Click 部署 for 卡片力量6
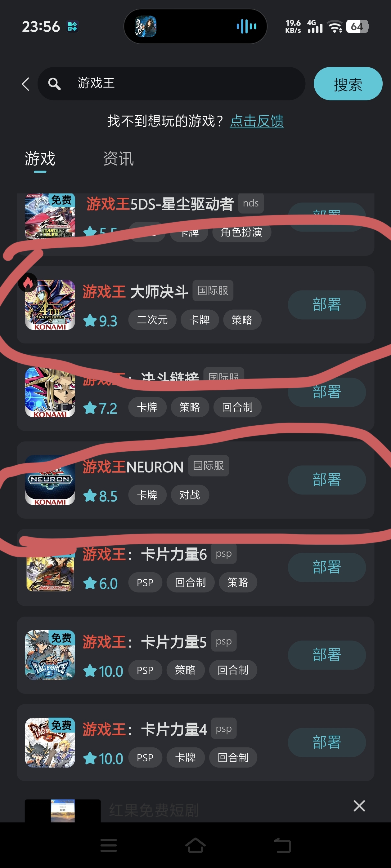The image size is (391, 868). click(x=326, y=567)
